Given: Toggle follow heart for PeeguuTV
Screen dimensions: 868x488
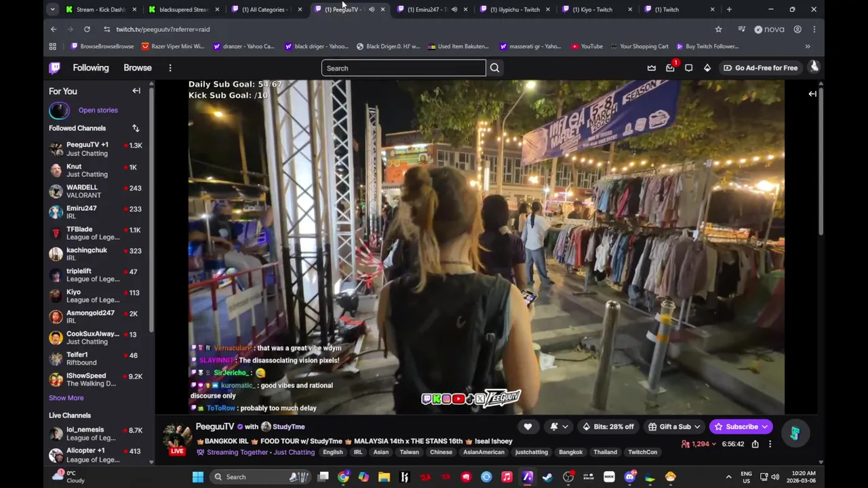Looking at the screenshot, I should click(x=528, y=426).
